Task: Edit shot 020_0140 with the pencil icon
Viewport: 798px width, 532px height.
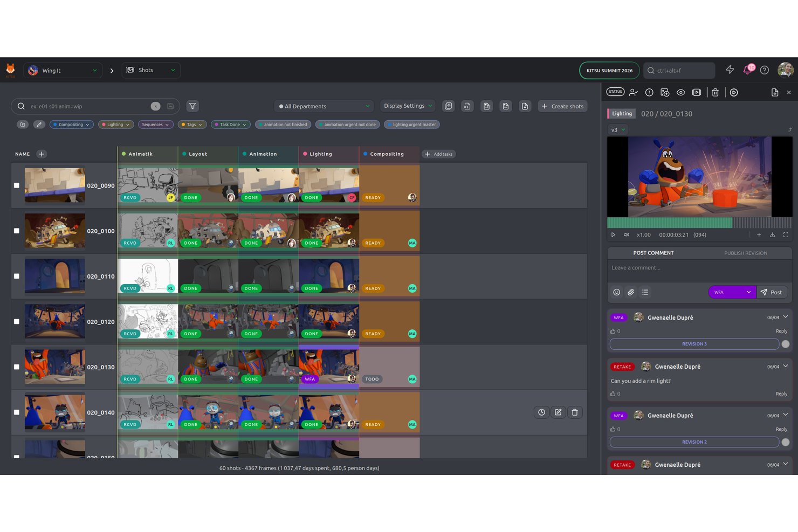Action: pos(558,412)
